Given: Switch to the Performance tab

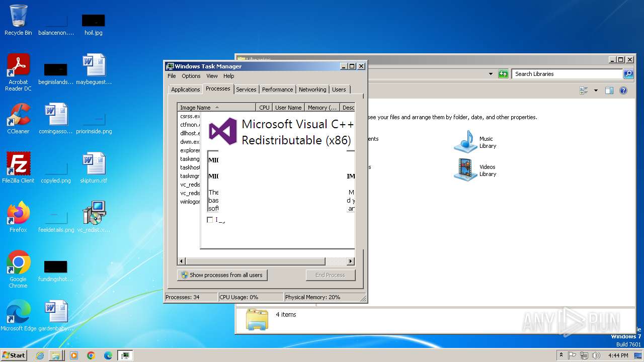Looking at the screenshot, I should [277, 89].
